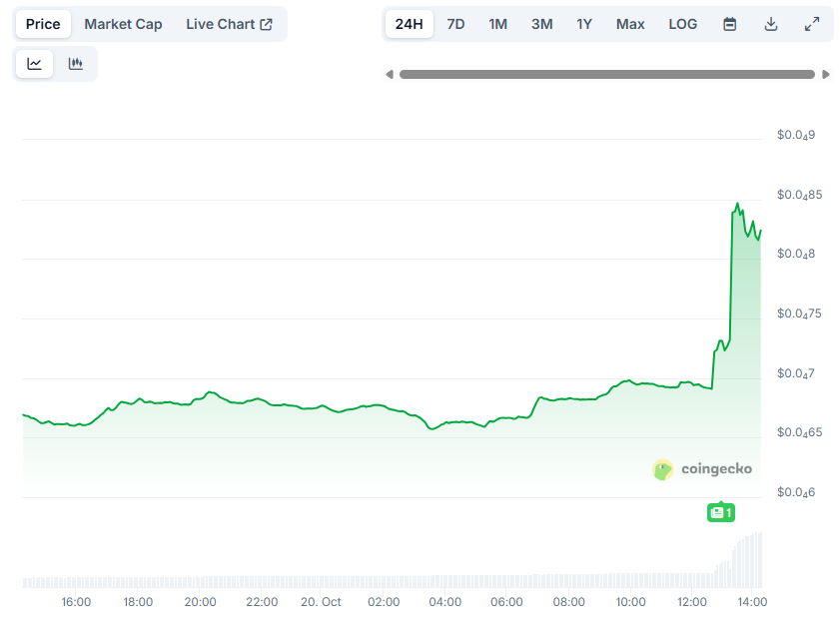Switch to candlestick chart view icon

point(75,63)
